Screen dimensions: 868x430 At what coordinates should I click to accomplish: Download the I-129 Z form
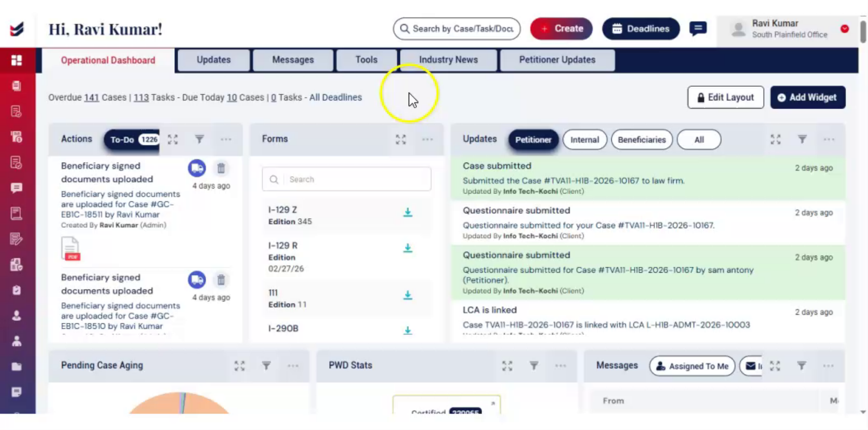[408, 212]
